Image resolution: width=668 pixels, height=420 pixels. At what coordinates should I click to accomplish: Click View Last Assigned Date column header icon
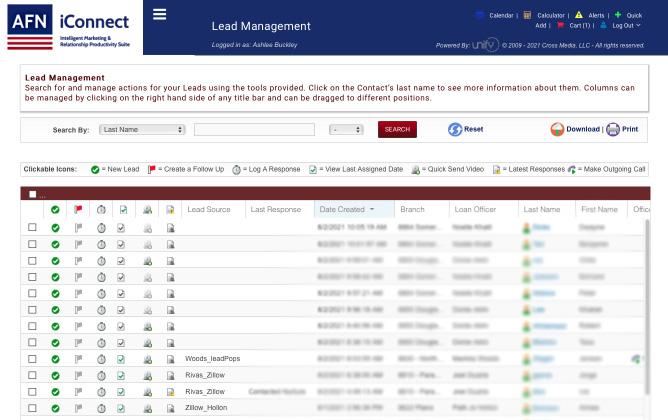[124, 210]
